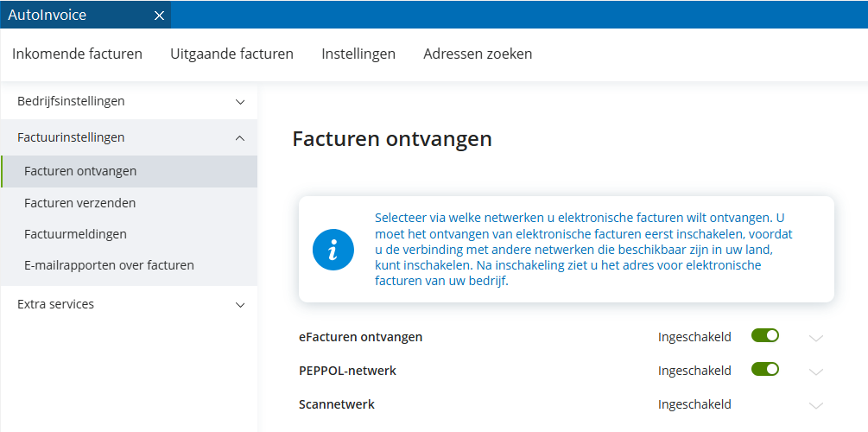Toggle the PEPPOL-netwerk switch
Screen dimensions: 868x432
pos(765,370)
